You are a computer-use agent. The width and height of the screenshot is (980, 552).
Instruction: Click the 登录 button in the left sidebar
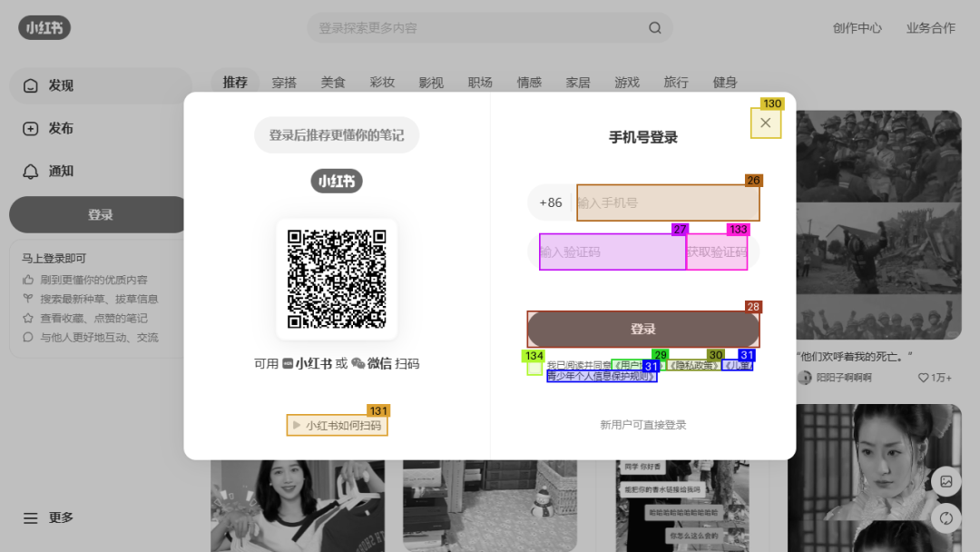[100, 215]
